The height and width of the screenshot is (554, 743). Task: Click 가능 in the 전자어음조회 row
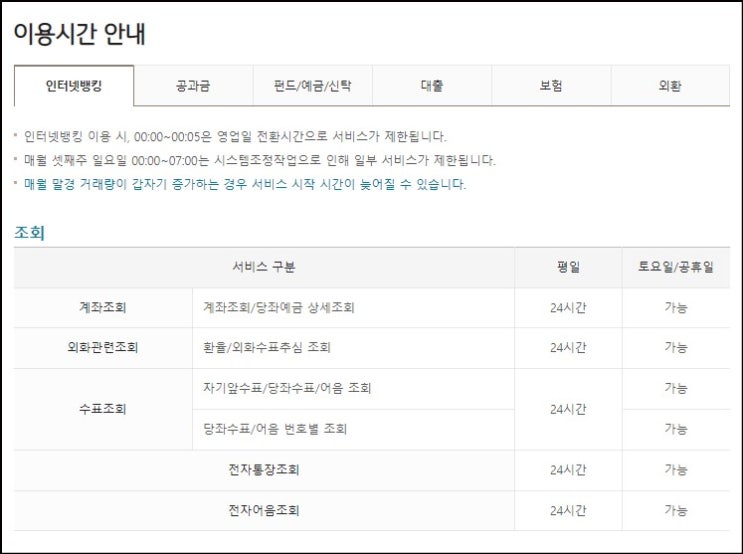point(676,510)
